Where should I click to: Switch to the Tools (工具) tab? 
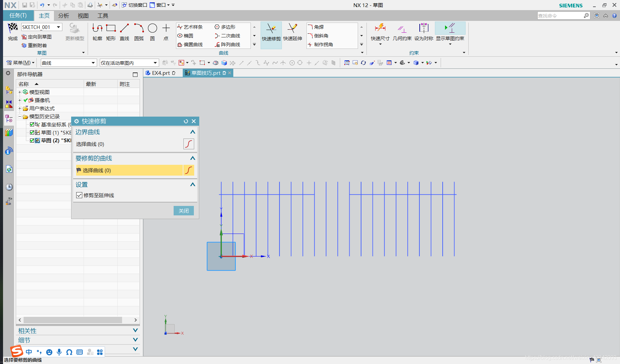pos(102,16)
